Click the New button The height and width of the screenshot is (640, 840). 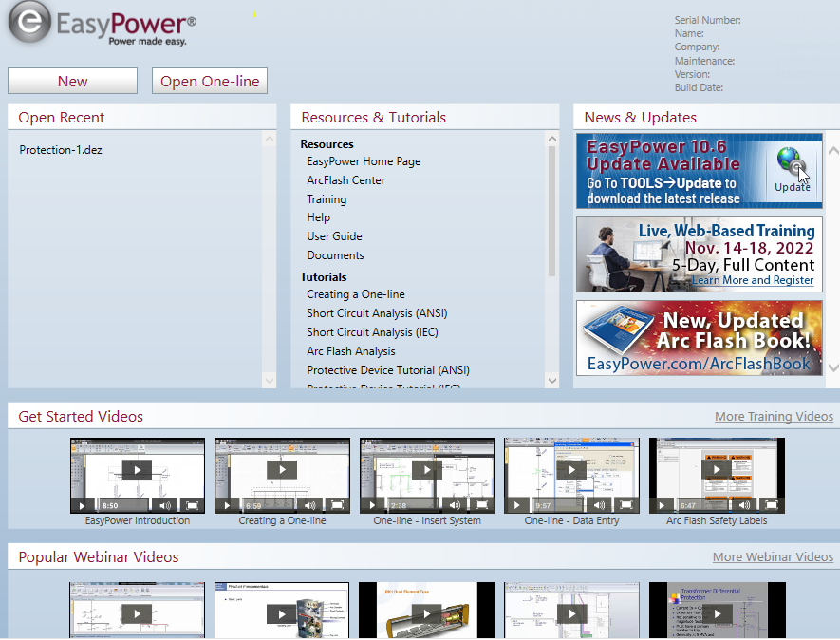pos(72,82)
